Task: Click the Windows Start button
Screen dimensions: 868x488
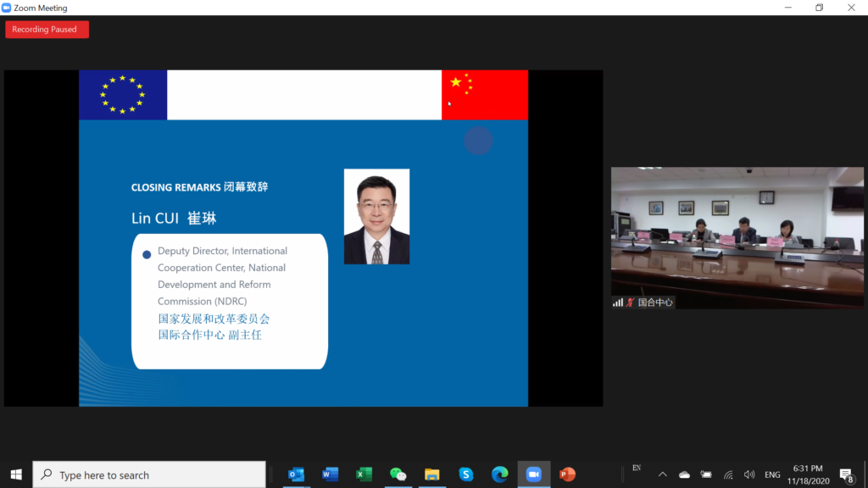Action: pos(16,474)
